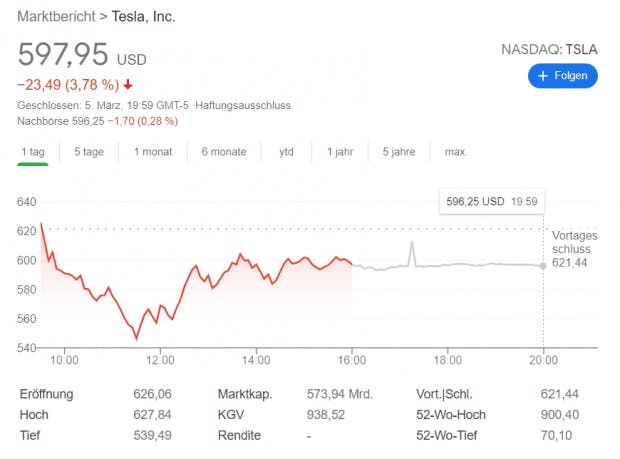Viewport: 620px width, 459px height.
Task: View the 1 jahr chart
Action: [x=340, y=152]
